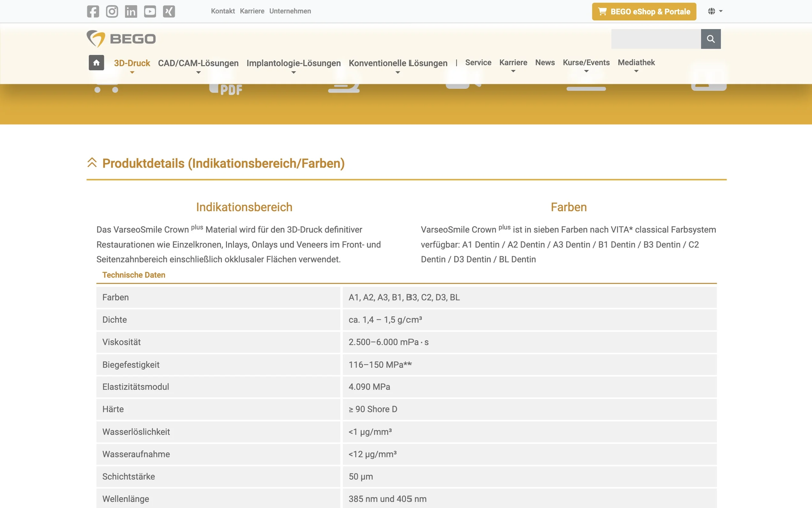Select the Technische Daten tab
Screen dimensions: 812x508
pos(134,275)
